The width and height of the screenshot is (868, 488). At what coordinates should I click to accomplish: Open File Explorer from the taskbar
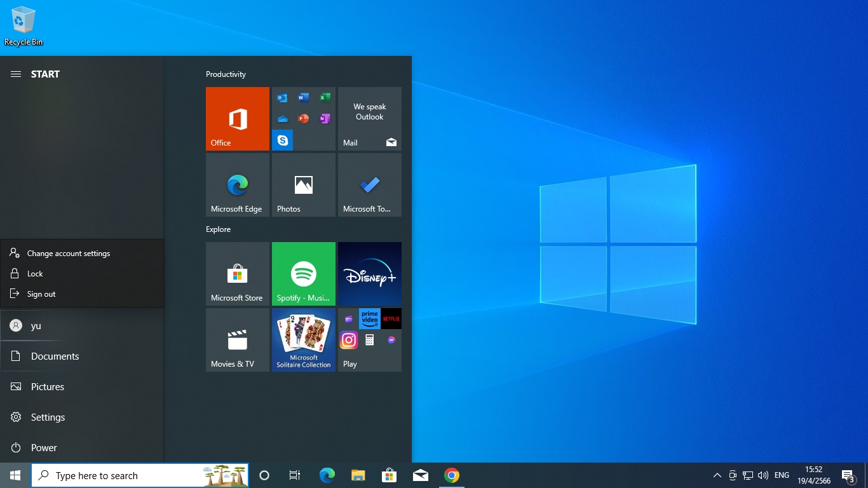point(358,475)
